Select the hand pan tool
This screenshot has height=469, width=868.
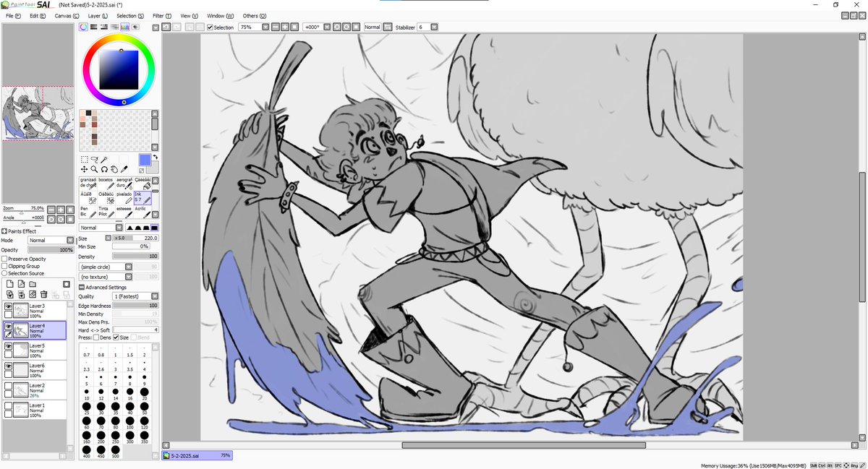tap(114, 169)
